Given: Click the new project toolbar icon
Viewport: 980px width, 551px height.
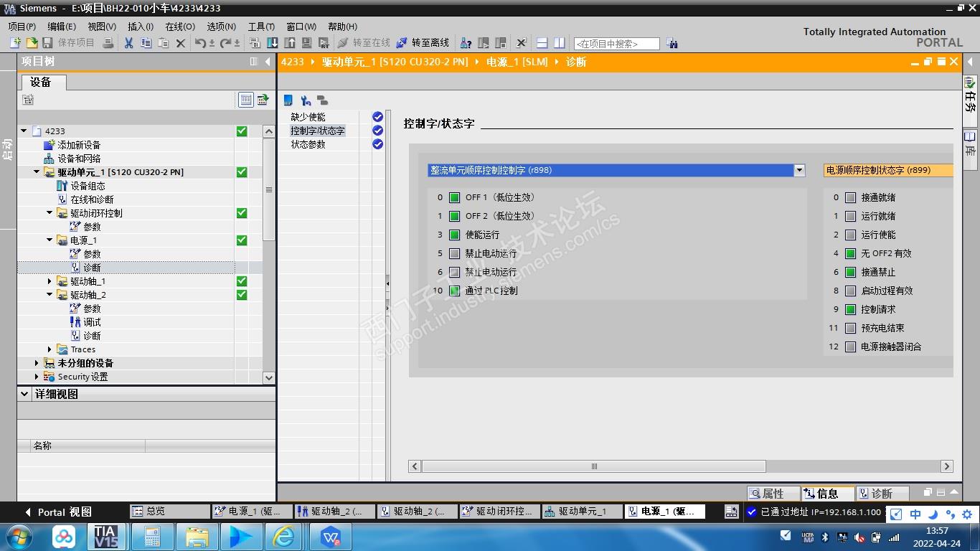Looking at the screenshot, I should (x=15, y=43).
